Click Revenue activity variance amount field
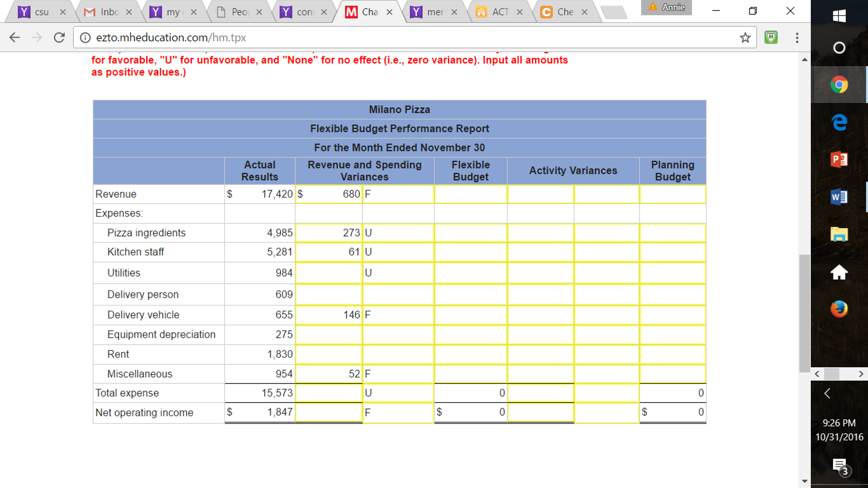Viewport: 868px width, 488px height. tap(540, 194)
